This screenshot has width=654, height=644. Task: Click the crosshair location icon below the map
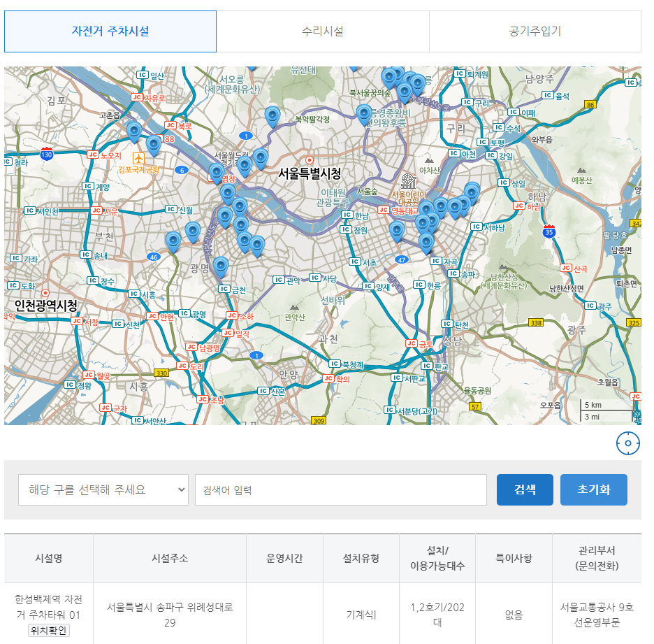627,442
